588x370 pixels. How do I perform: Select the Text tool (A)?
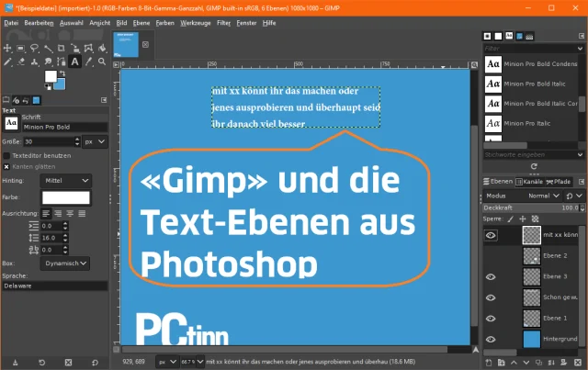pos(75,62)
